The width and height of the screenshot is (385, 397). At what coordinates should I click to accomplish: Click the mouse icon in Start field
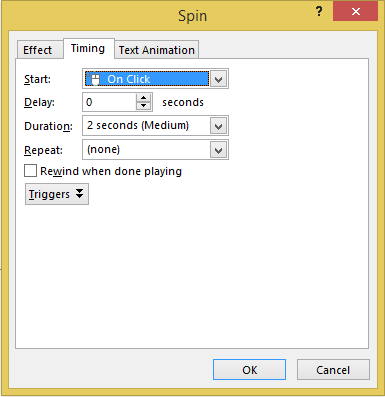tap(95, 79)
